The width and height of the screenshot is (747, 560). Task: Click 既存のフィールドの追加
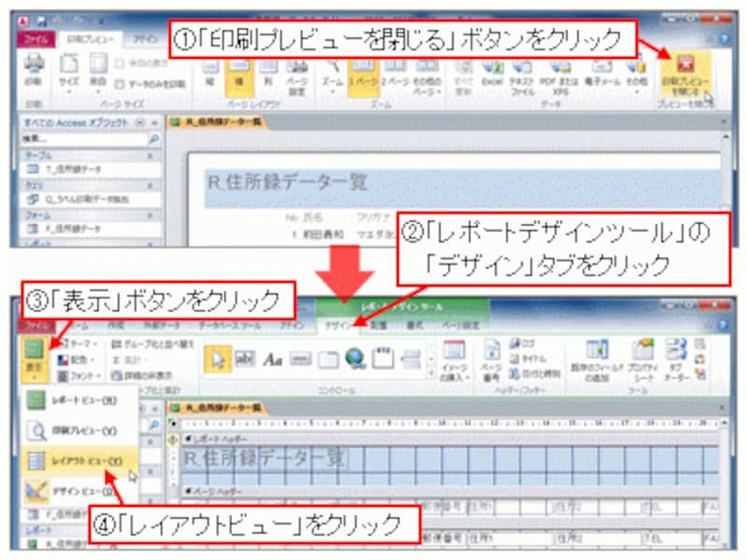597,361
